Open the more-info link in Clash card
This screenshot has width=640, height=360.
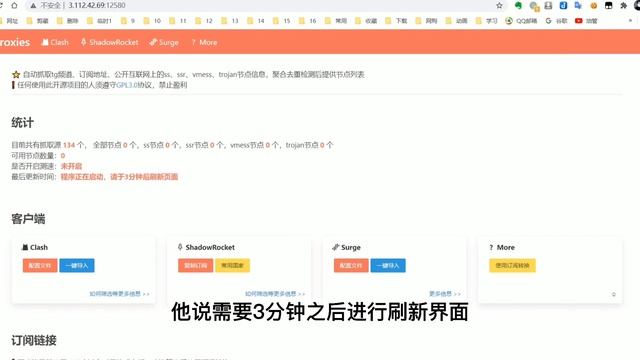click(120, 293)
